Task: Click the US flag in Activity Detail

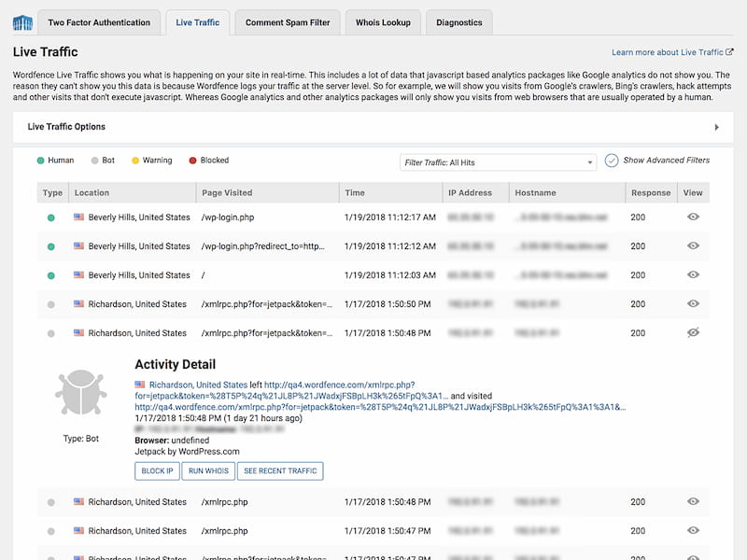Action: (140, 385)
